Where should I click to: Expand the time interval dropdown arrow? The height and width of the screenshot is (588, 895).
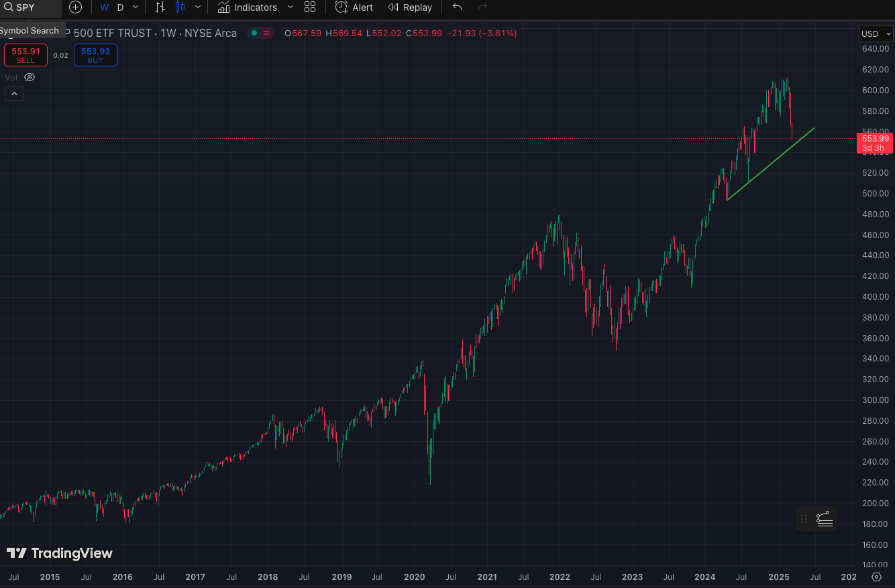point(136,7)
